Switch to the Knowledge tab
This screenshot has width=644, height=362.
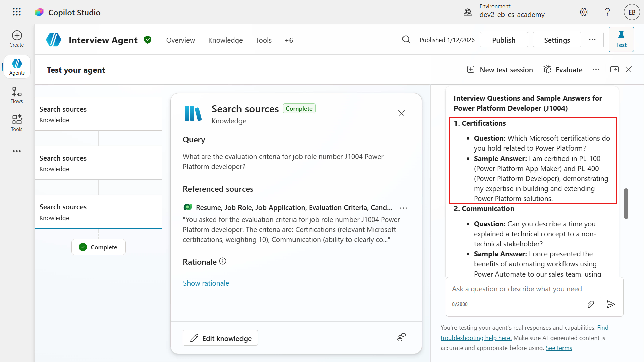pos(225,40)
